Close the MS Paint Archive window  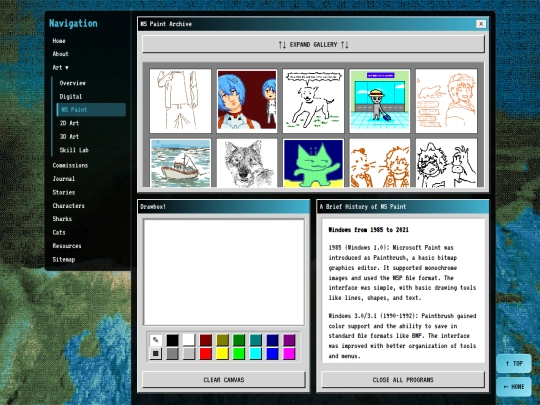[481, 24]
